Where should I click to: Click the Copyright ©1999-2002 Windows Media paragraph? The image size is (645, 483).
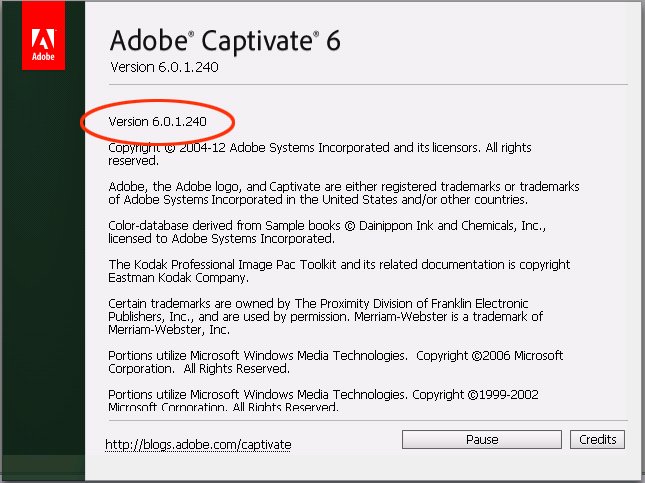pos(323,401)
